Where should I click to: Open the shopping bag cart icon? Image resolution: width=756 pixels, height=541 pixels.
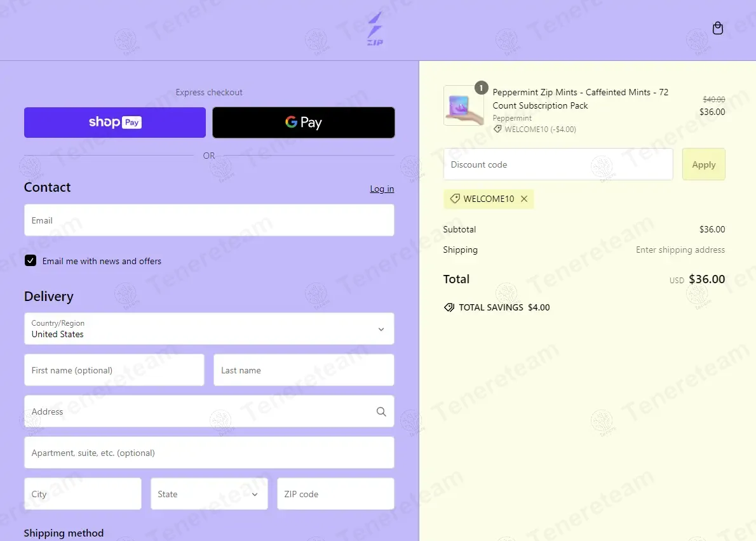click(717, 29)
